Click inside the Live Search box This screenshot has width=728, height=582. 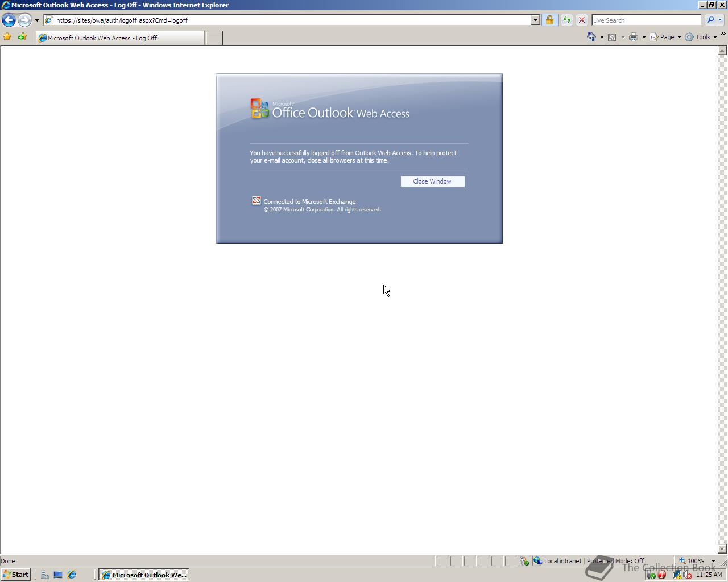(x=647, y=20)
